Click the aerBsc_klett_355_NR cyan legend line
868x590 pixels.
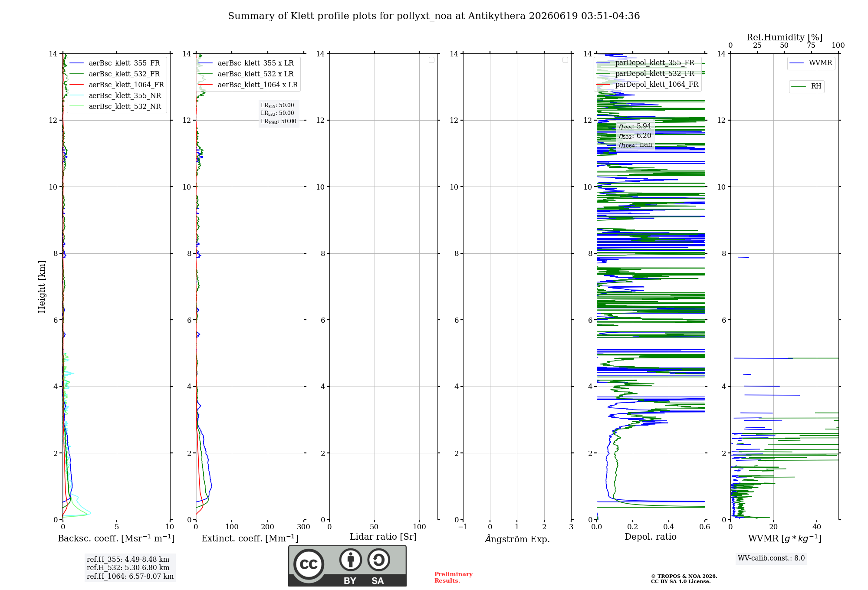(x=77, y=95)
